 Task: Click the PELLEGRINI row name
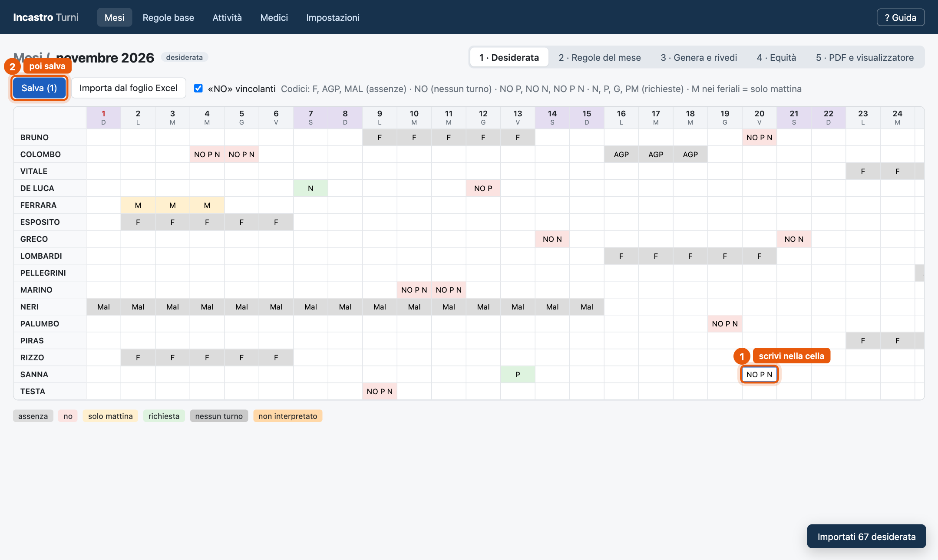(x=43, y=273)
